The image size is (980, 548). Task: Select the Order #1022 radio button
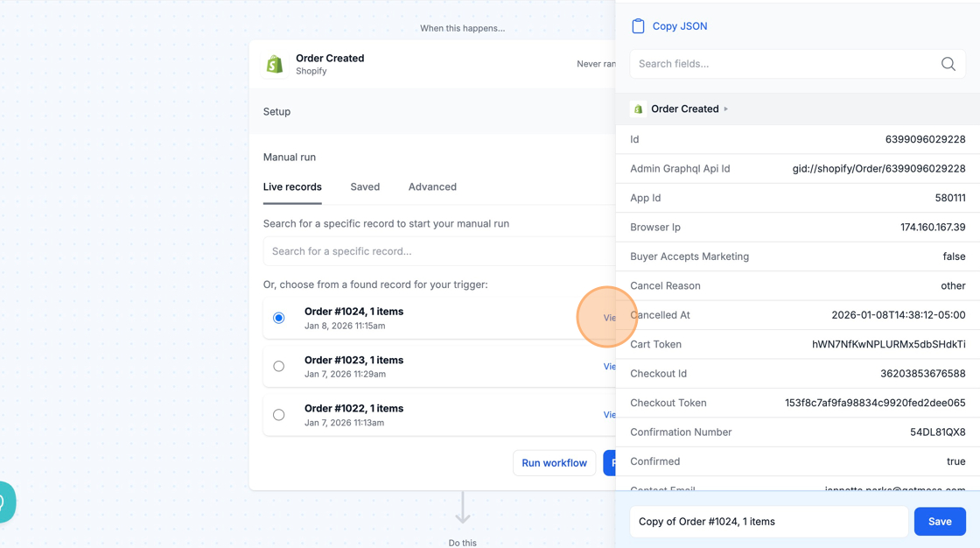tap(279, 415)
